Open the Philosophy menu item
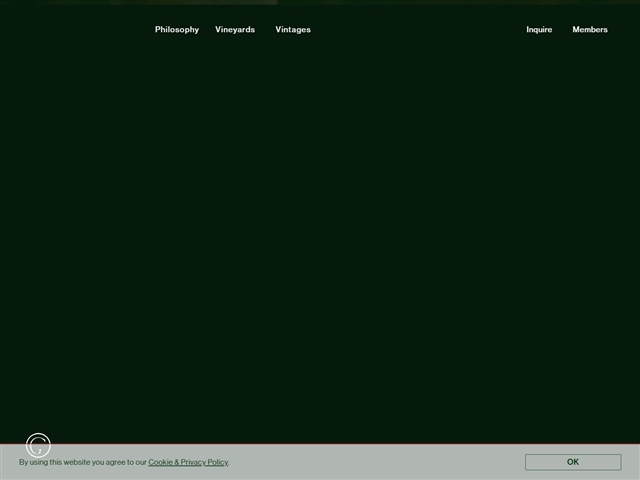The width and height of the screenshot is (640, 480). click(x=177, y=29)
